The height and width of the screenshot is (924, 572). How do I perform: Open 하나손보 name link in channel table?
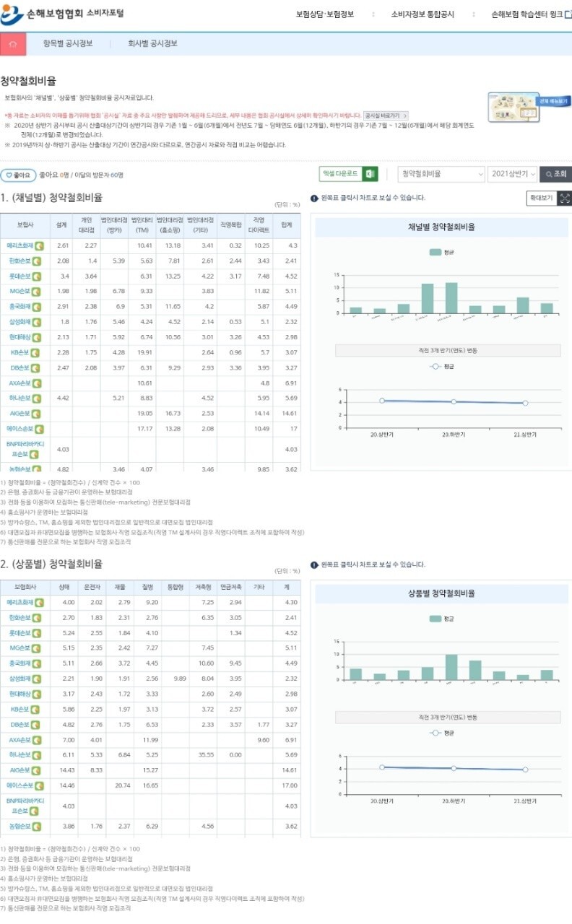[20, 398]
